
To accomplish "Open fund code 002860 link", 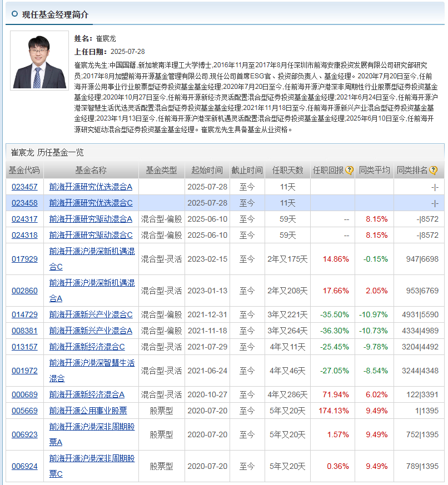I will pyautogui.click(x=24, y=291).
